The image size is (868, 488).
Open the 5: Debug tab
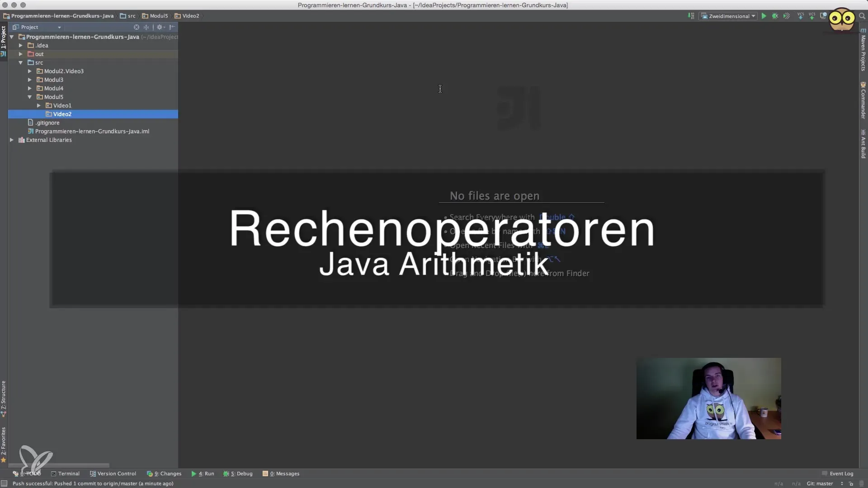pyautogui.click(x=238, y=474)
